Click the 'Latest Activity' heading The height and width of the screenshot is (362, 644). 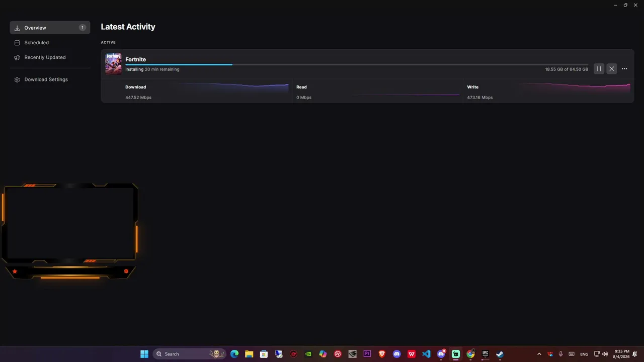click(128, 27)
